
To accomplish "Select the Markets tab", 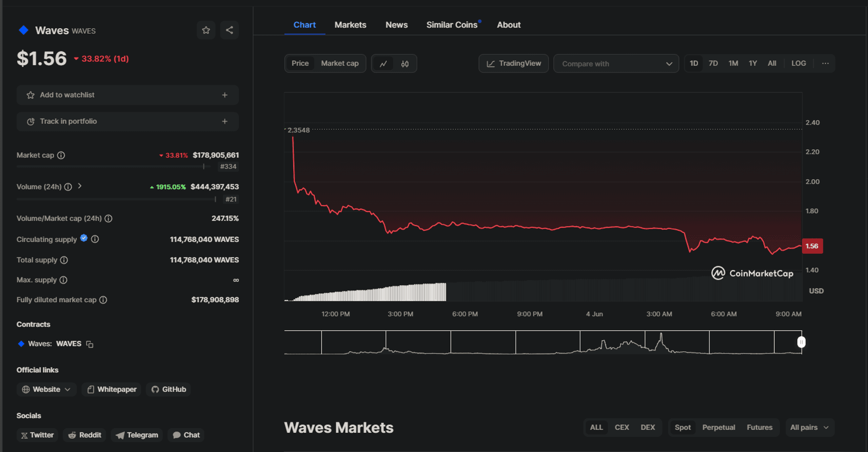I will [351, 24].
